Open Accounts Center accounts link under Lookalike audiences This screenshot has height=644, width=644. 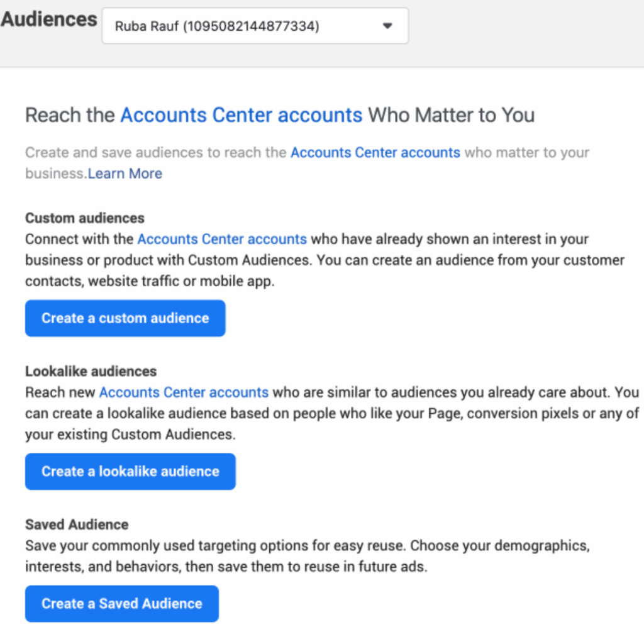[x=184, y=392]
